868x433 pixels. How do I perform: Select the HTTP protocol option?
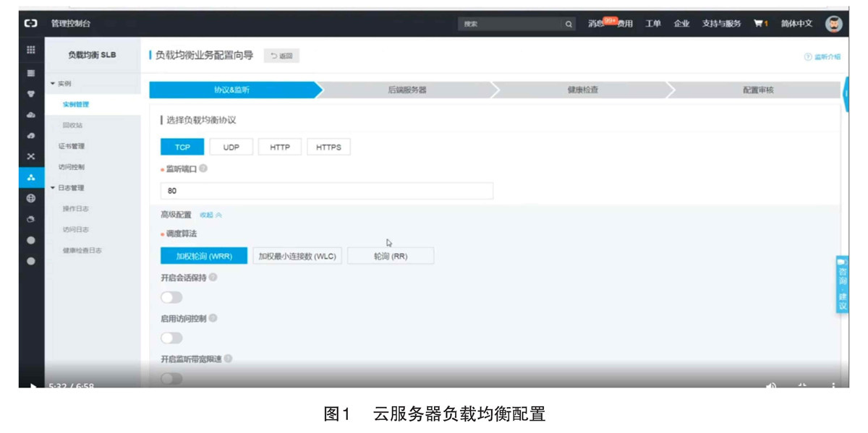click(x=280, y=147)
